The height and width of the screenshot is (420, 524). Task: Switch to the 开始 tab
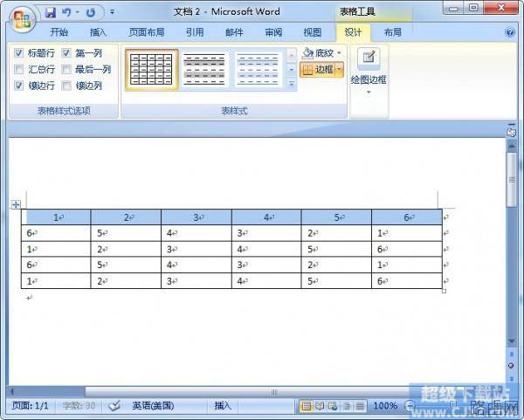(x=59, y=32)
